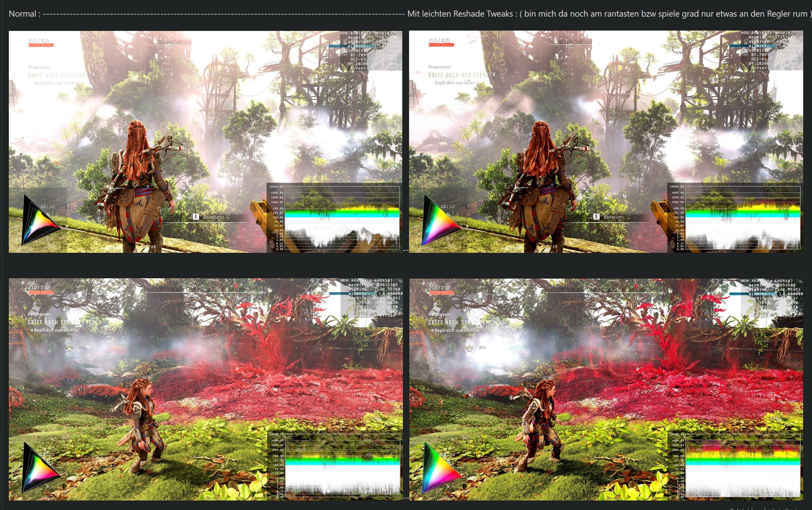Screen dimensions: 812x510
Task: Open the Reshade-tweaked red-plants meadow screenshot
Action: [606, 389]
